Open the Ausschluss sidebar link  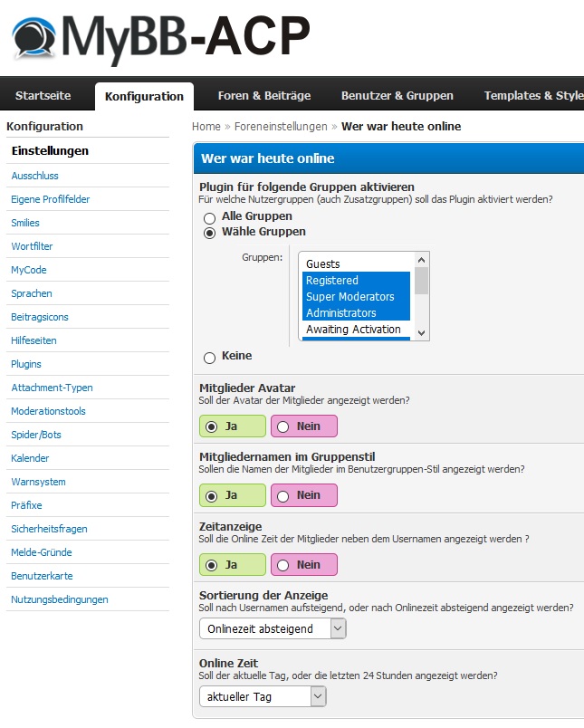click(34, 176)
